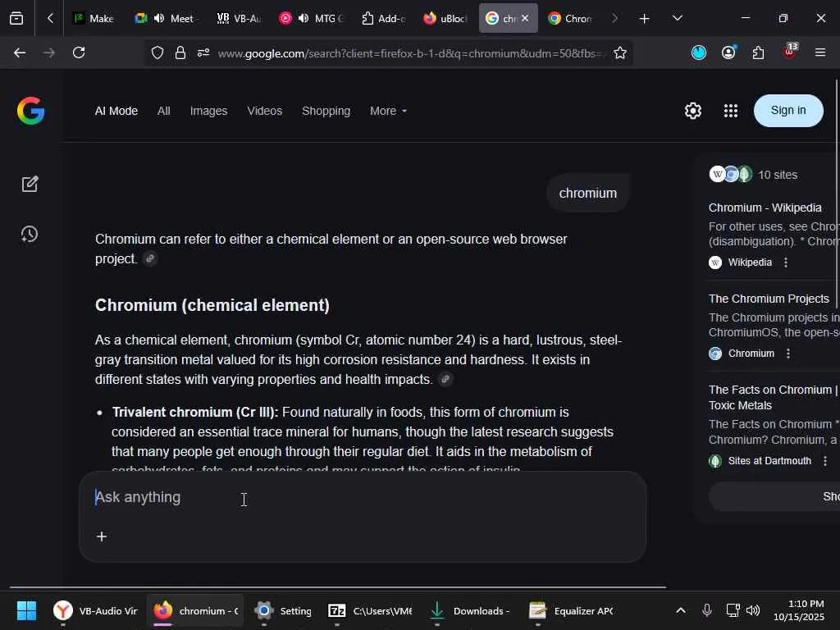Switch to the Chrome-icon Chromium tab

570,18
